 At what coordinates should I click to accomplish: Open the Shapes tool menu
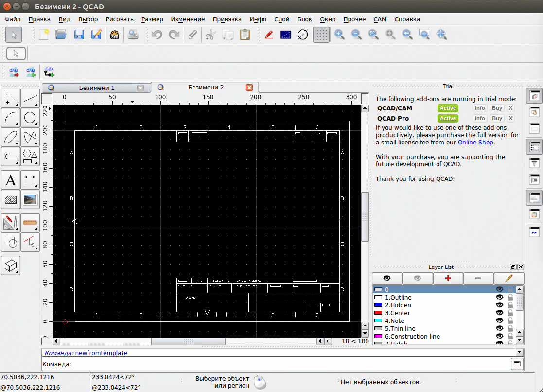click(x=30, y=157)
